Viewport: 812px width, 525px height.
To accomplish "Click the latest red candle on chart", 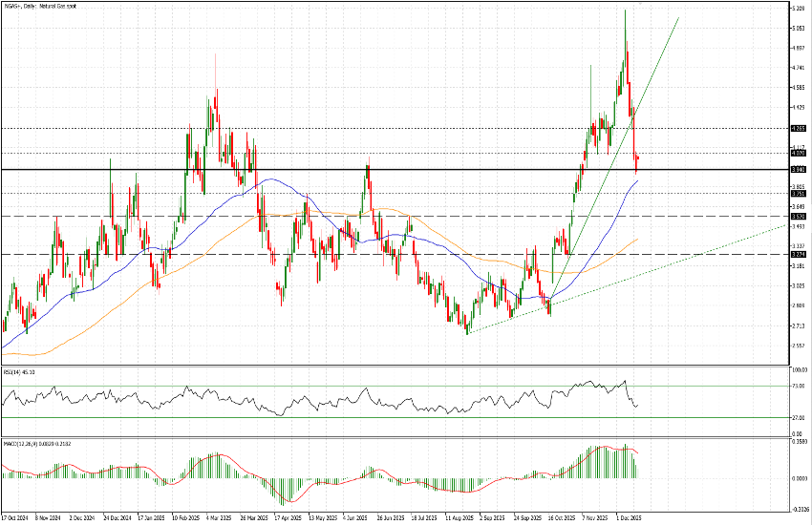I will pos(637,158).
